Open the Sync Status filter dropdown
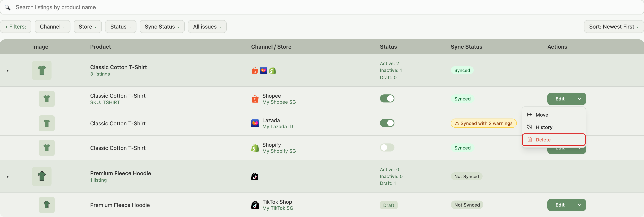 162,27
